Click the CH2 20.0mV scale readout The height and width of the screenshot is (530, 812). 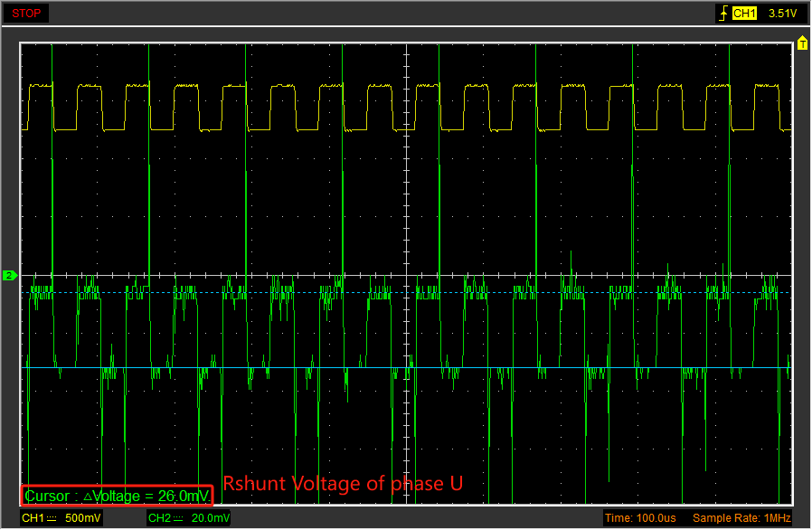[x=188, y=518]
